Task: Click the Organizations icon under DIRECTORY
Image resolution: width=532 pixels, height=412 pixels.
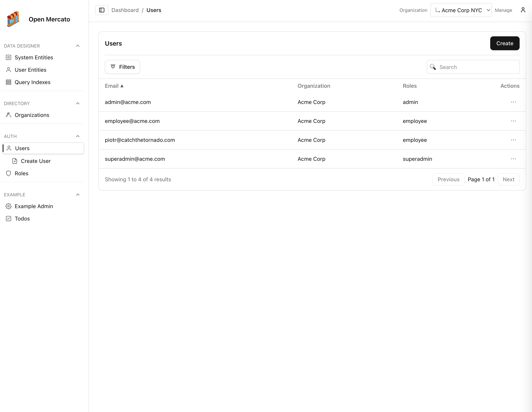Action: [9, 115]
